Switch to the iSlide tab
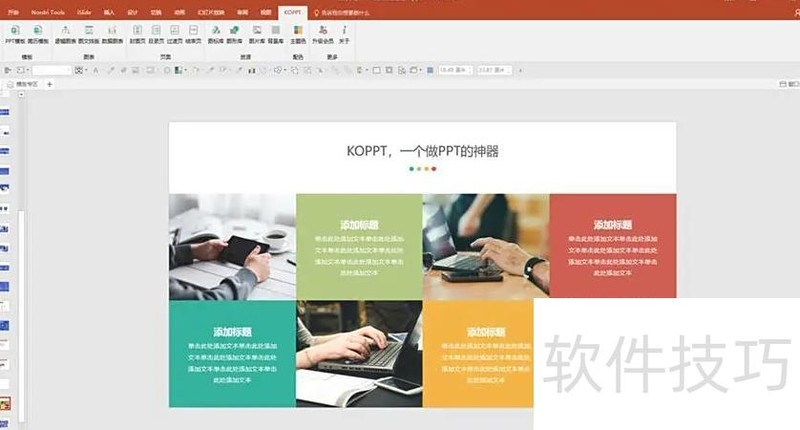This screenshot has width=800, height=430. tap(84, 12)
